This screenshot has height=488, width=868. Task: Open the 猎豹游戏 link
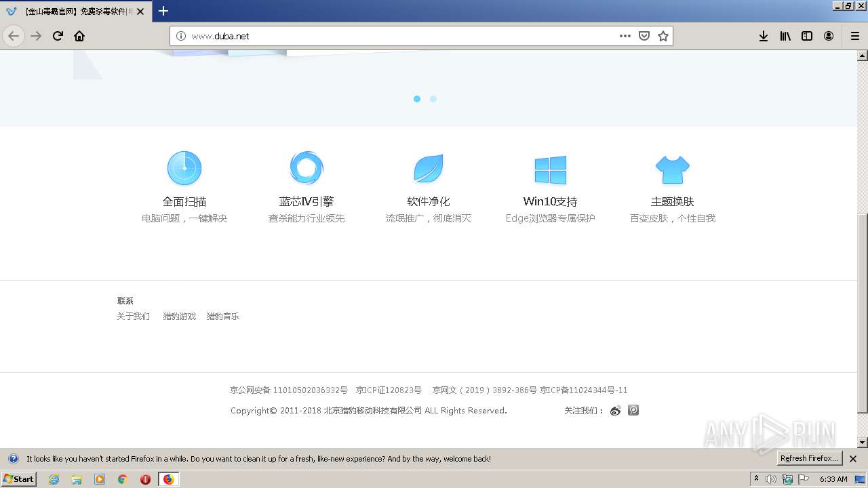(179, 317)
